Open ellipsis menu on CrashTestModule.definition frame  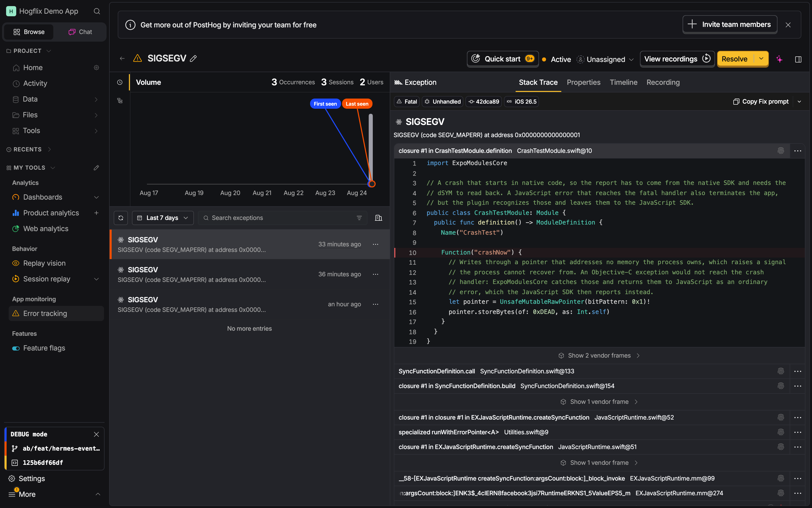click(798, 151)
